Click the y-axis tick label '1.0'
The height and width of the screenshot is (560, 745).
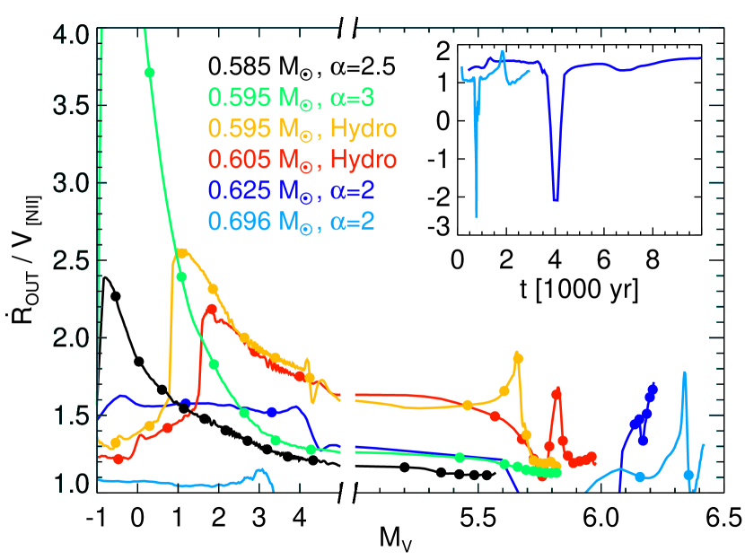(x=71, y=485)
